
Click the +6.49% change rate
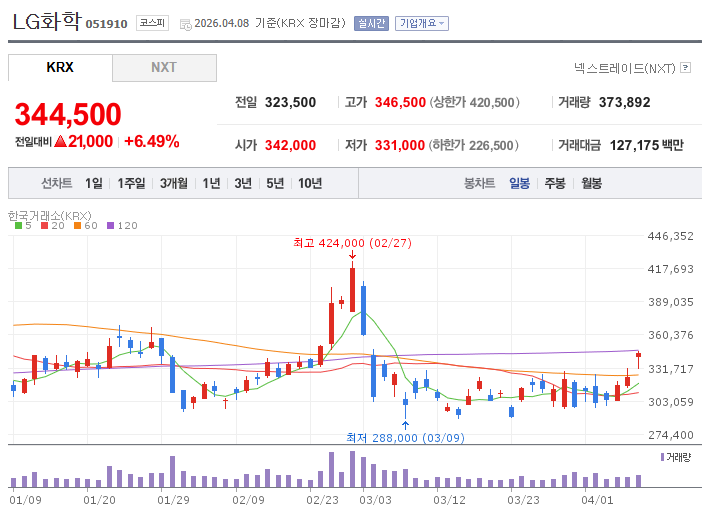click(152, 142)
